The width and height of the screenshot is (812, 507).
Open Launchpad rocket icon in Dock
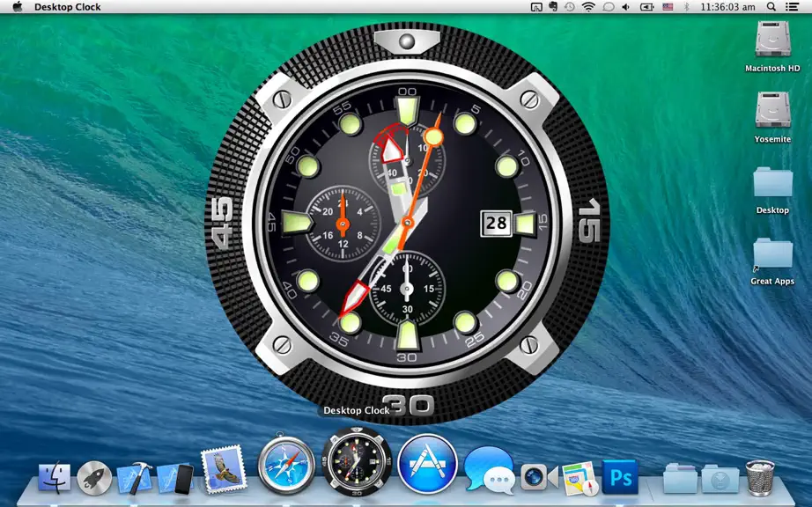tap(94, 477)
